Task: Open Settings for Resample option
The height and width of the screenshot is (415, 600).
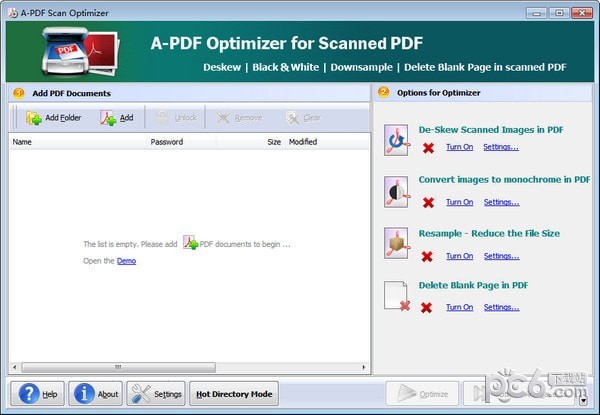Action: tap(502, 256)
